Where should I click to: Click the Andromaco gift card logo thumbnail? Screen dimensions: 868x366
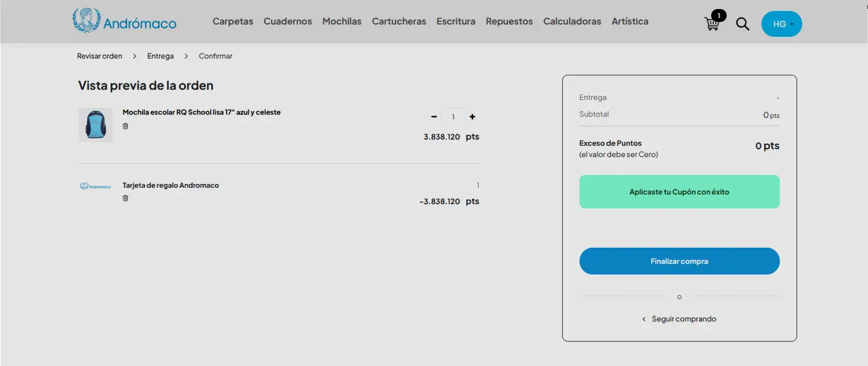pos(95,186)
